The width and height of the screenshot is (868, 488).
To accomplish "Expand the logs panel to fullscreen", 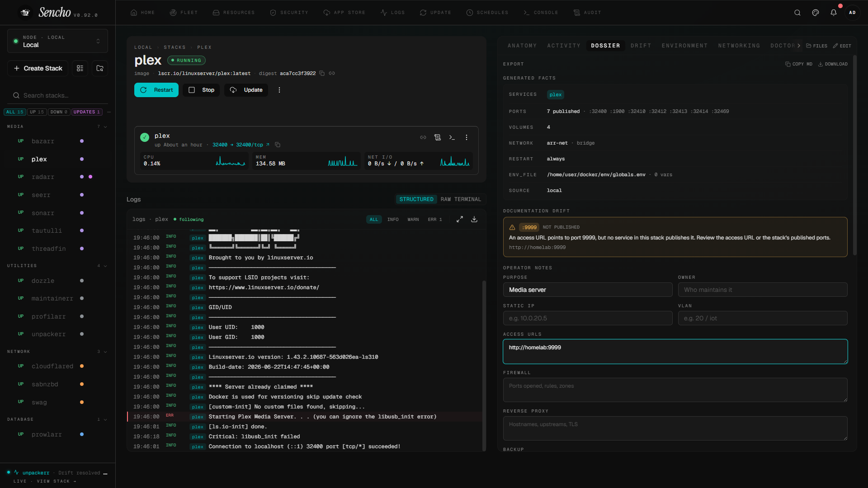I will point(460,219).
